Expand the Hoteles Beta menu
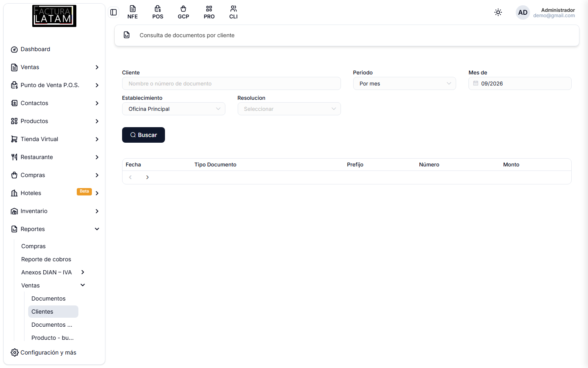The image size is (588, 368). (54, 193)
